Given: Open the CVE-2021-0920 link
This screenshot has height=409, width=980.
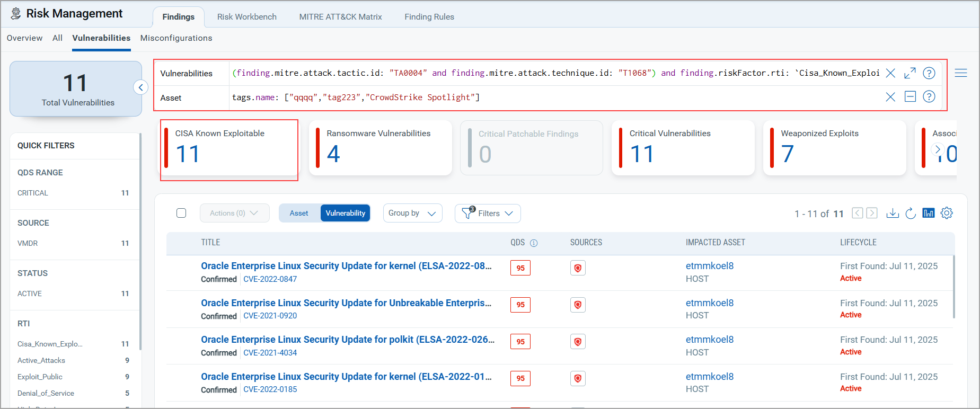Looking at the screenshot, I should pyautogui.click(x=270, y=316).
